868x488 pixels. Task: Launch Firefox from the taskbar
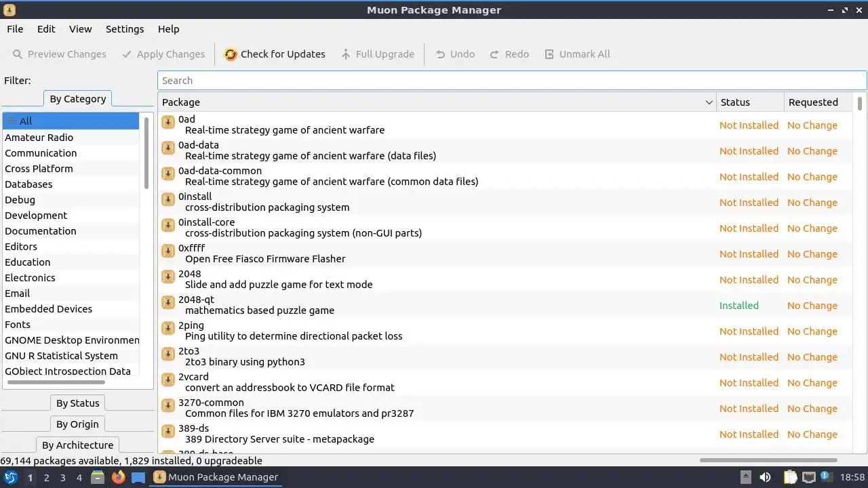119,477
